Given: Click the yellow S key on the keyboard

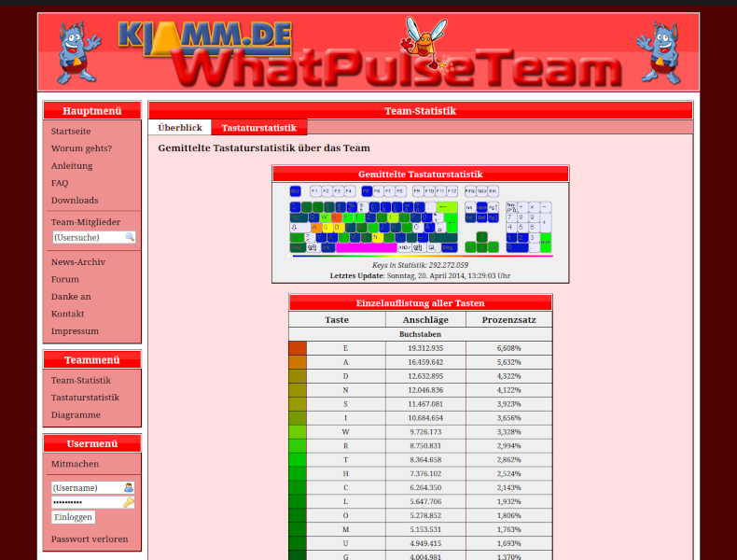Looking at the screenshot, I should (328, 228).
